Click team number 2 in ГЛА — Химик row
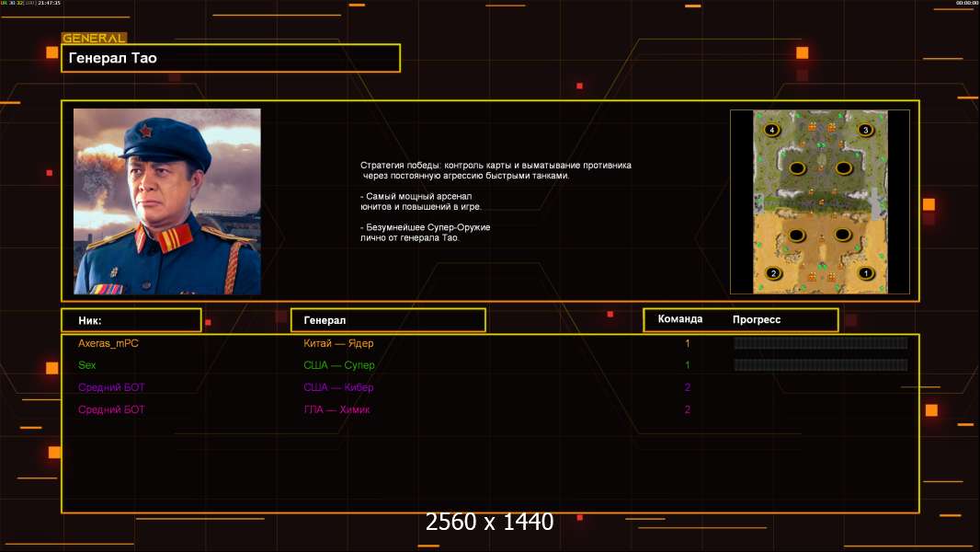 pos(688,410)
